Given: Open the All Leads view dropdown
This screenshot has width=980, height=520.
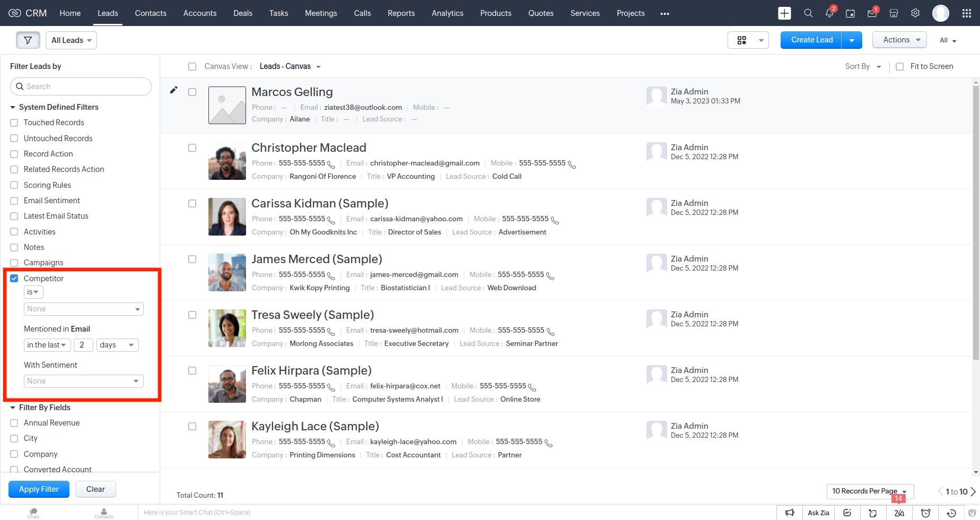Looking at the screenshot, I should (71, 40).
